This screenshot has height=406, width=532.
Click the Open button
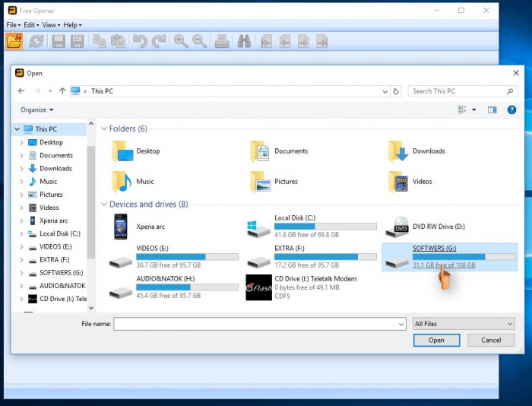[x=436, y=340]
